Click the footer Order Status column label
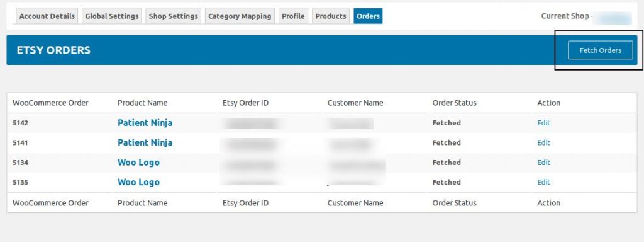 click(x=454, y=203)
